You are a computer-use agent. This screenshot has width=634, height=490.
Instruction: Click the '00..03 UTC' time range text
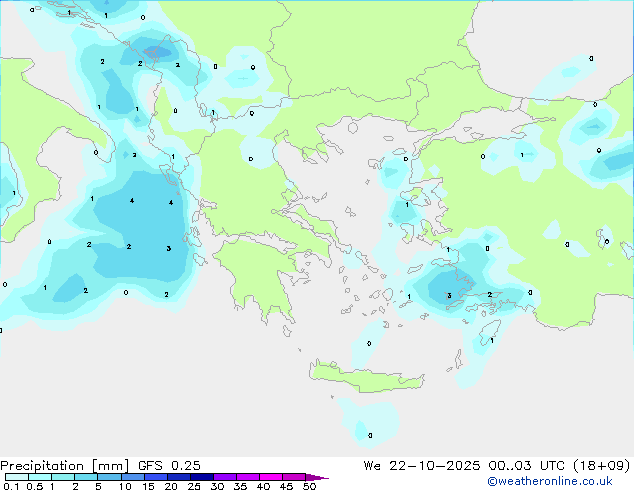526,466
